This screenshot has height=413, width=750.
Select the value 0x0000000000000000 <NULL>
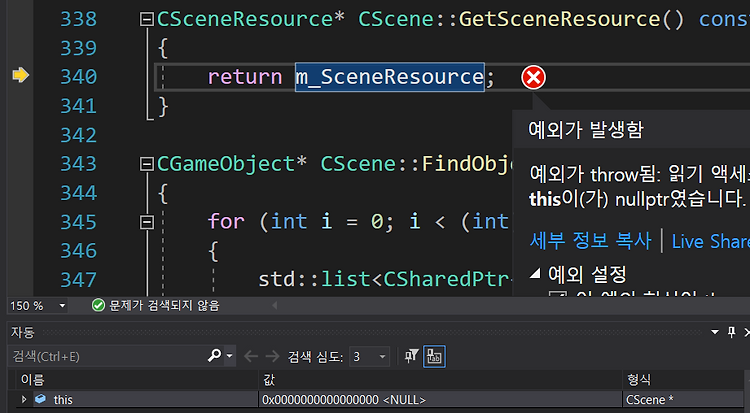click(344, 400)
